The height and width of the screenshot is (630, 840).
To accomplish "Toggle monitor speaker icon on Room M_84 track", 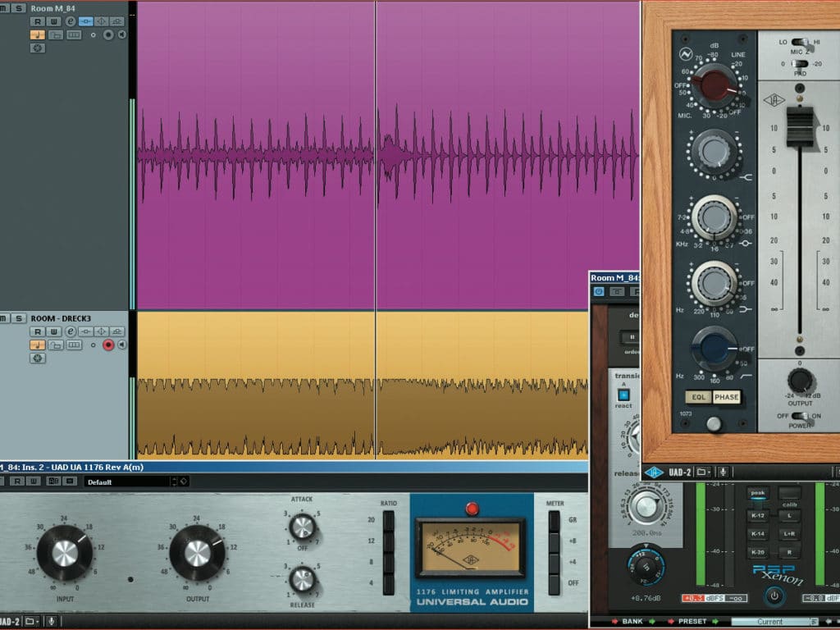I will click(x=122, y=34).
